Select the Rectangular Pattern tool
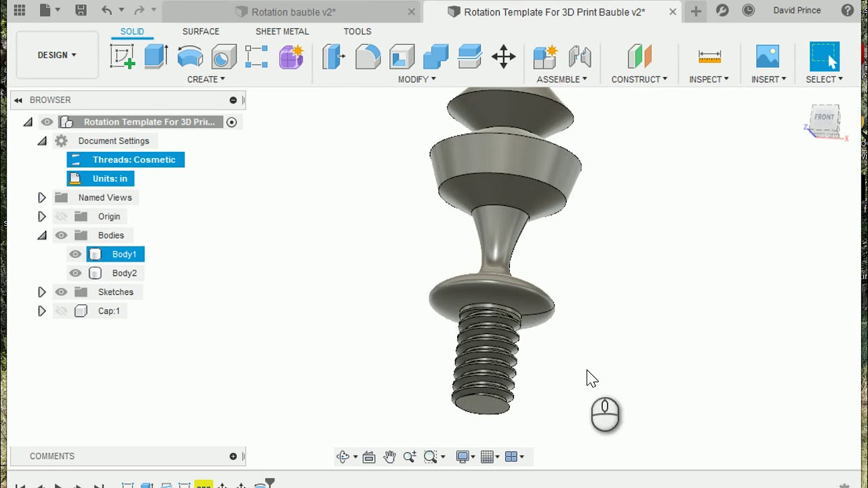868x488 pixels. click(x=256, y=56)
